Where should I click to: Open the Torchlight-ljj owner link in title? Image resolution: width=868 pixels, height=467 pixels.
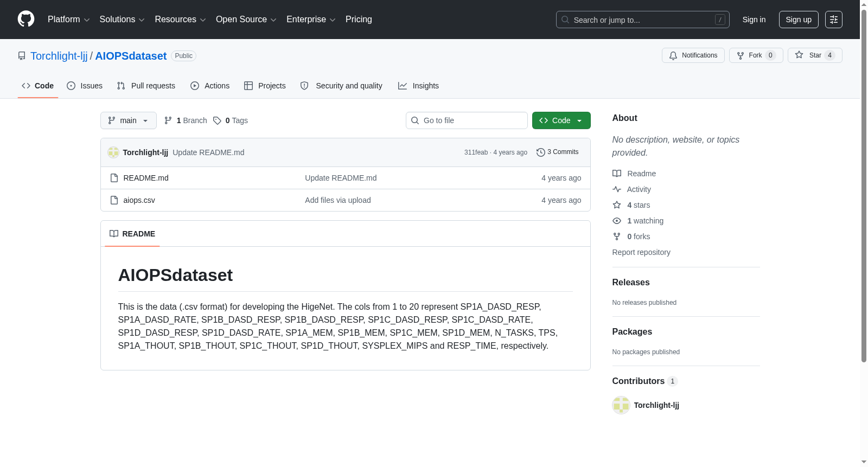59,56
